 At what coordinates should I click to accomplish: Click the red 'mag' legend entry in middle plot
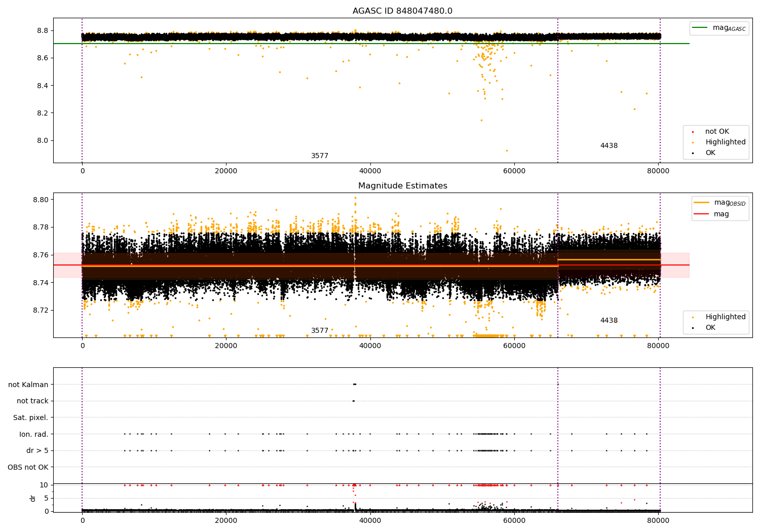(x=712, y=214)
